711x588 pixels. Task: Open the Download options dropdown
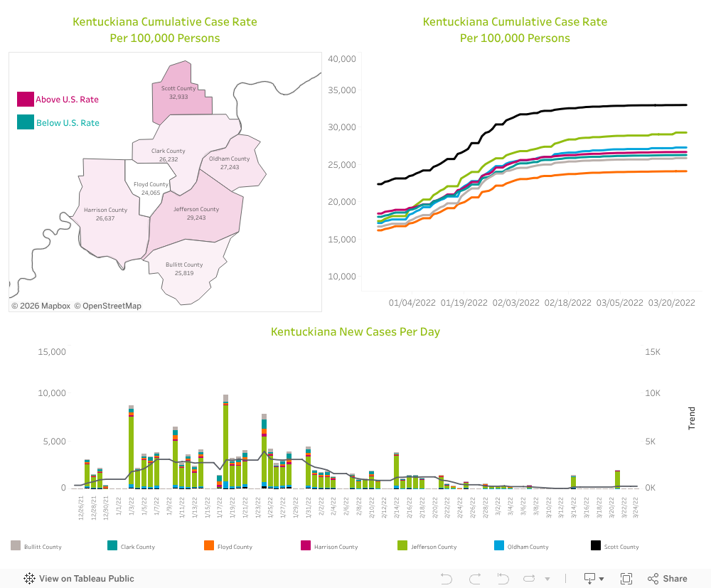[594, 578]
